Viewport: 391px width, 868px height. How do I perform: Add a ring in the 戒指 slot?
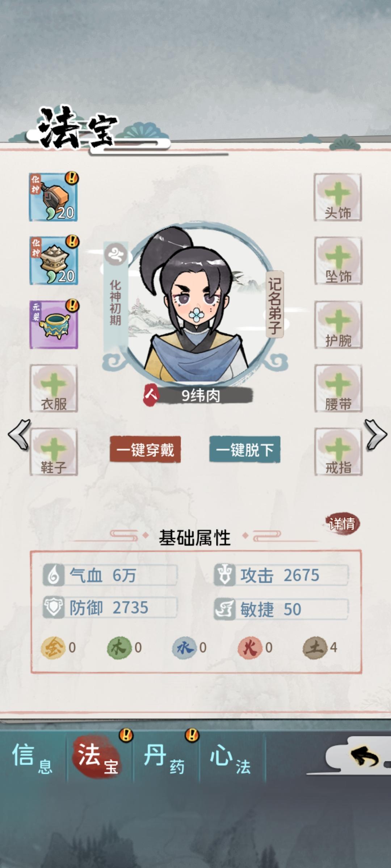click(338, 452)
